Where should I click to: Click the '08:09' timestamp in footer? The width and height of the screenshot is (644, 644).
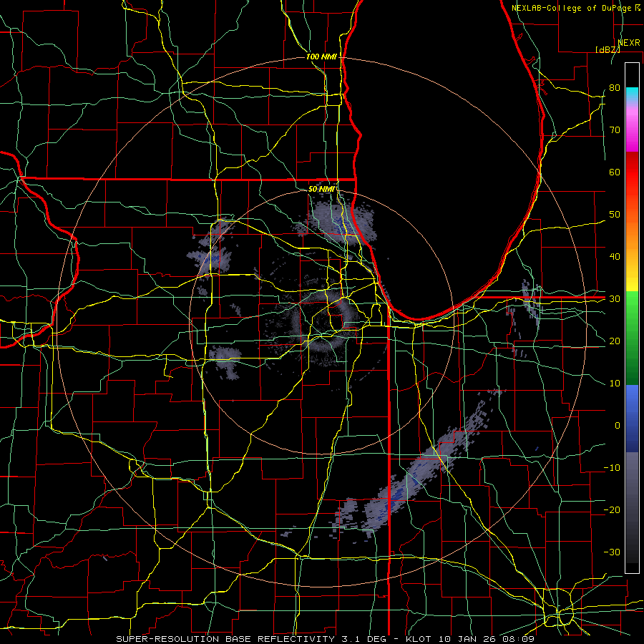tap(518, 639)
